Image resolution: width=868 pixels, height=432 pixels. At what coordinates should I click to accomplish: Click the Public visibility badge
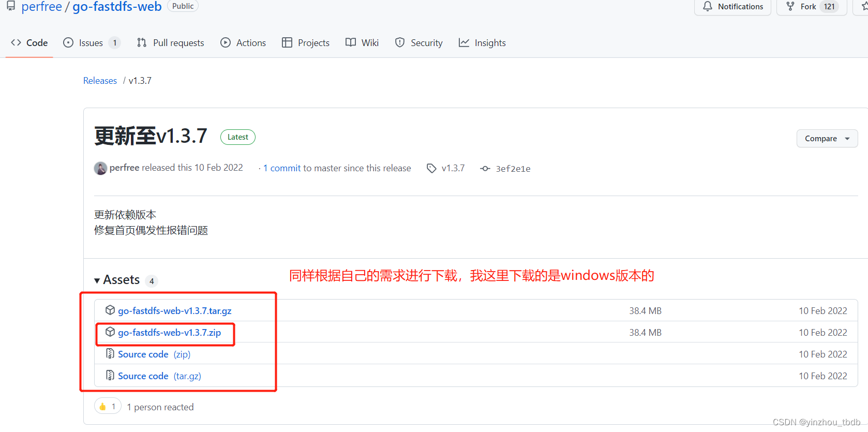point(183,6)
